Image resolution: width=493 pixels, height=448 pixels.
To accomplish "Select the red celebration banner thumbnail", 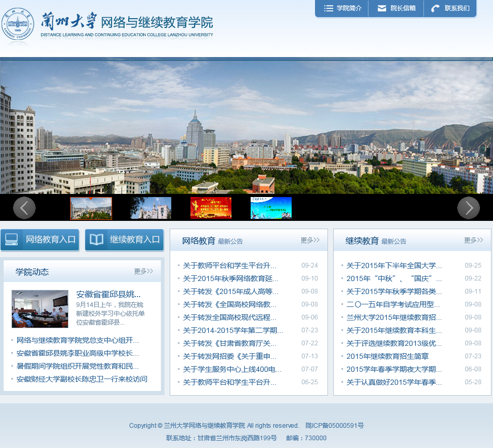I will [211, 208].
